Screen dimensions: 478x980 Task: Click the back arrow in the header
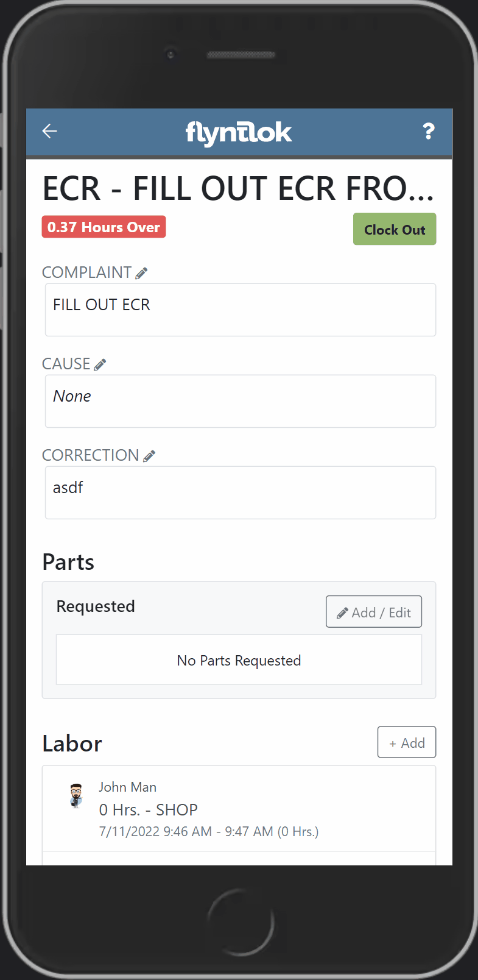click(49, 130)
